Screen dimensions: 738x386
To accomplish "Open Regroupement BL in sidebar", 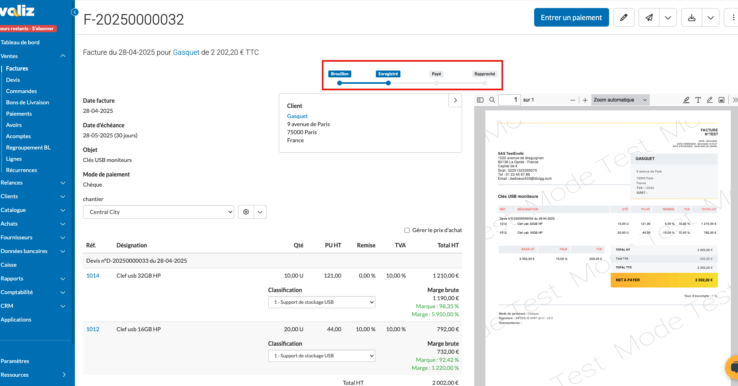I will pos(28,147).
